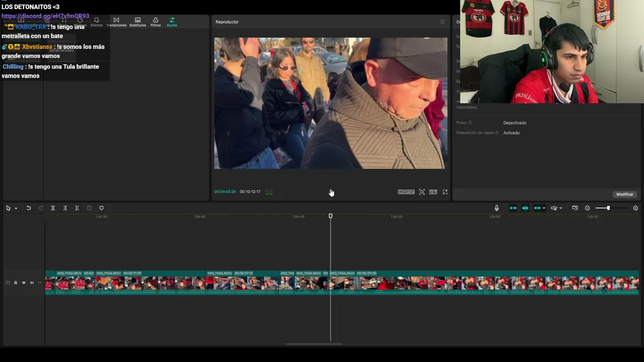
Task: Select the IMG_7456.MOV clip labeled 00:00:07:13
Action: 243,283
